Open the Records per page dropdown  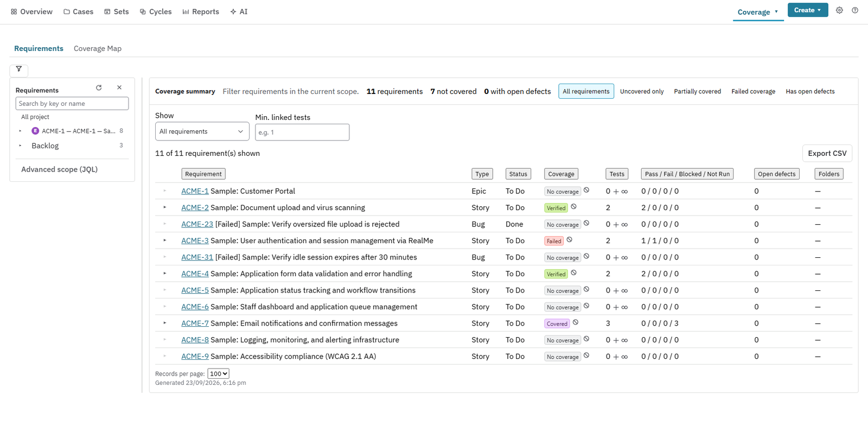[x=218, y=373]
